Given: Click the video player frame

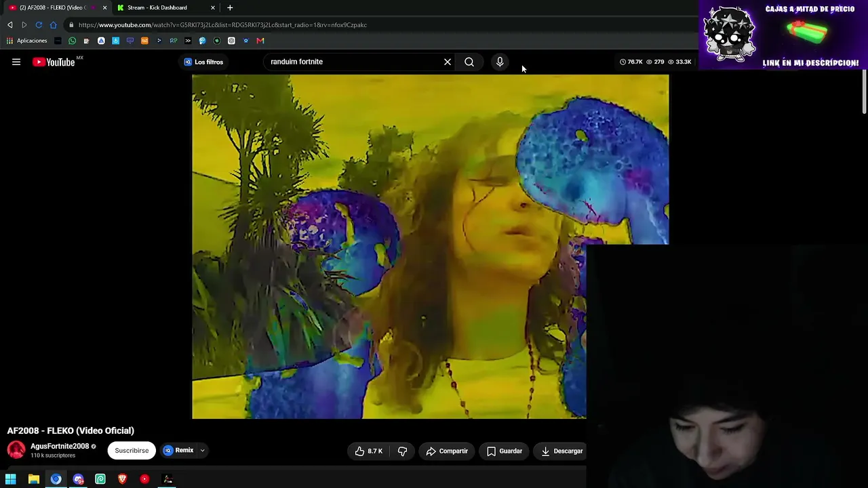Looking at the screenshot, I should click(430, 247).
